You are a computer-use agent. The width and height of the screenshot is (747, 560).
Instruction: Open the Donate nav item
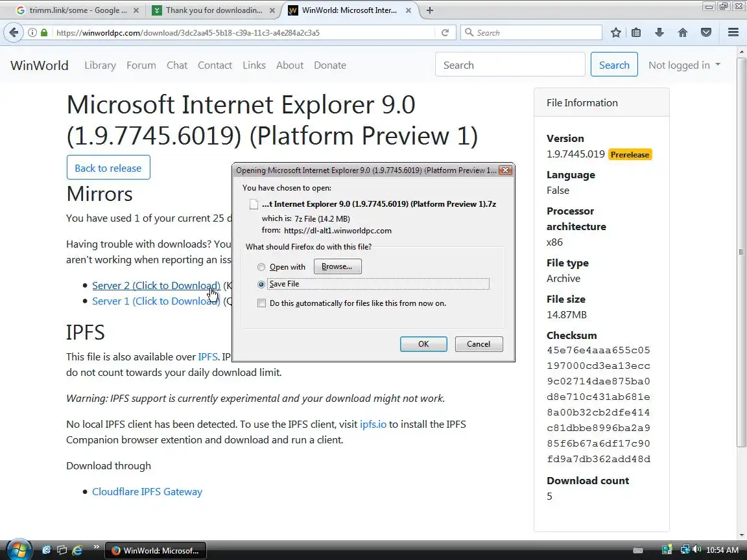(329, 65)
